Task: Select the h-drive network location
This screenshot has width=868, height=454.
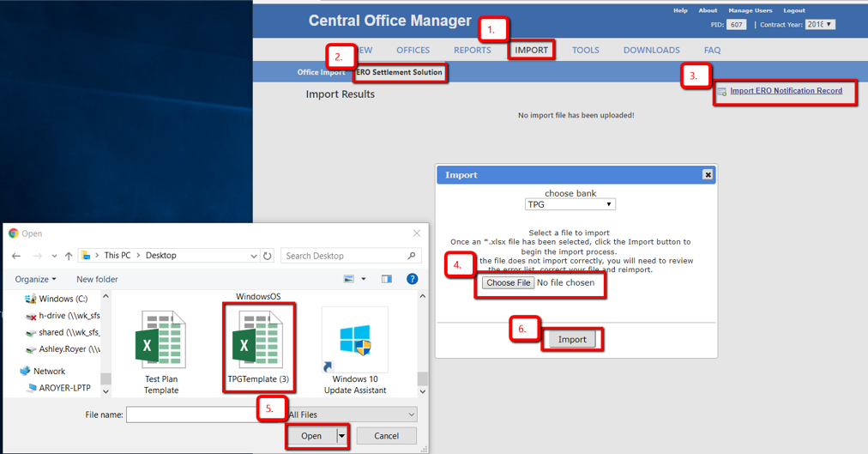Action: 63,316
